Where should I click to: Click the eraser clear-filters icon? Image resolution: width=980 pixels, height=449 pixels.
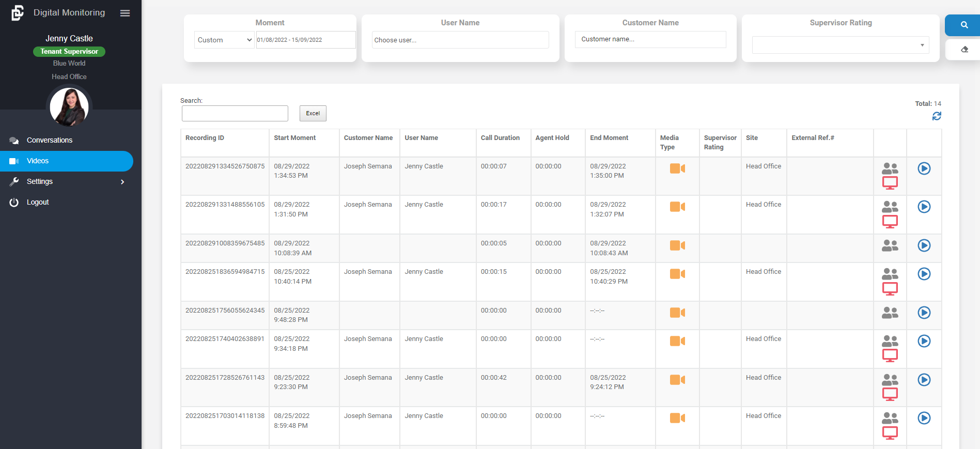click(964, 50)
